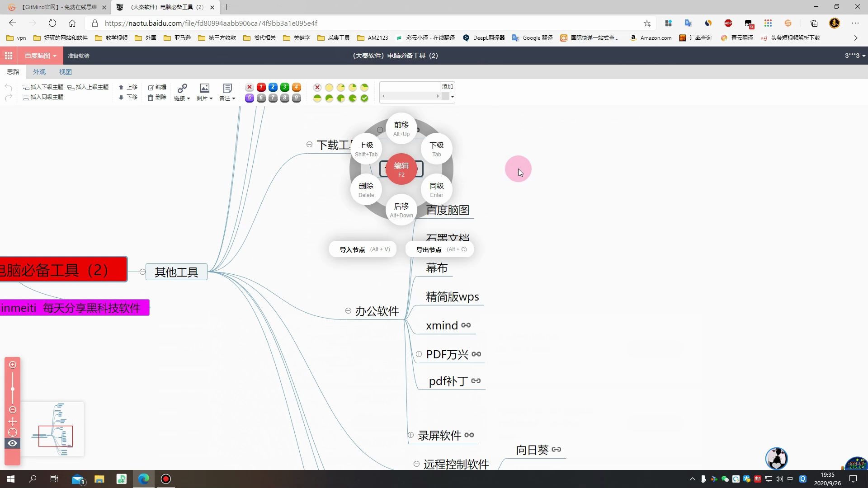
Task: Collapse the 办公软件 node
Action: pos(348,310)
